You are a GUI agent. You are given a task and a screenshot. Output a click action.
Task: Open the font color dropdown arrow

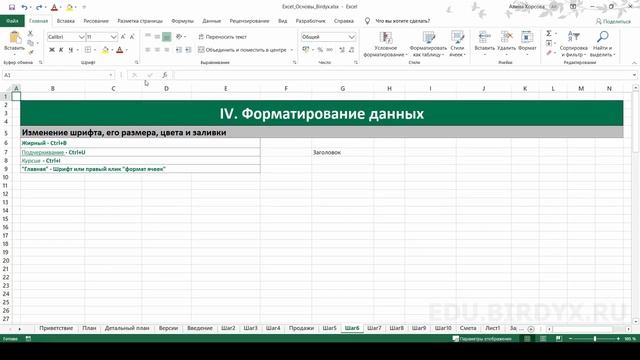[127, 50]
